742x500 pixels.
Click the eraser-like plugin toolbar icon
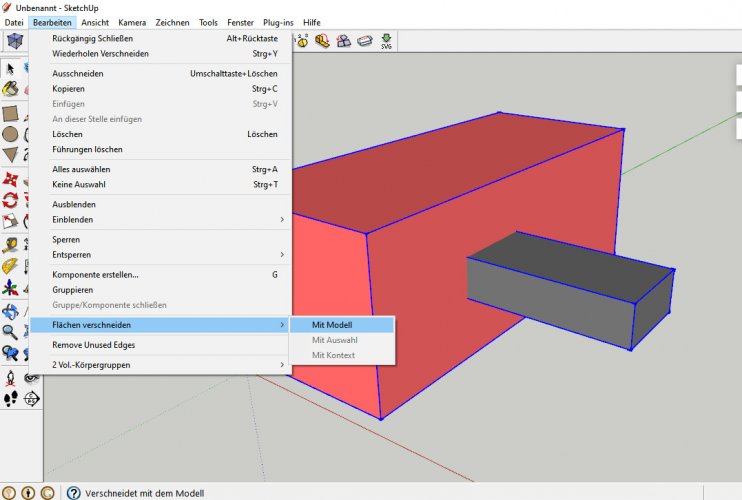[x=365, y=41]
